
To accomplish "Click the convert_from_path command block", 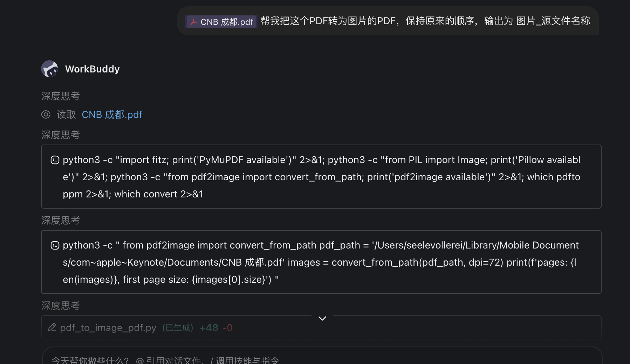I will pyautogui.click(x=321, y=262).
